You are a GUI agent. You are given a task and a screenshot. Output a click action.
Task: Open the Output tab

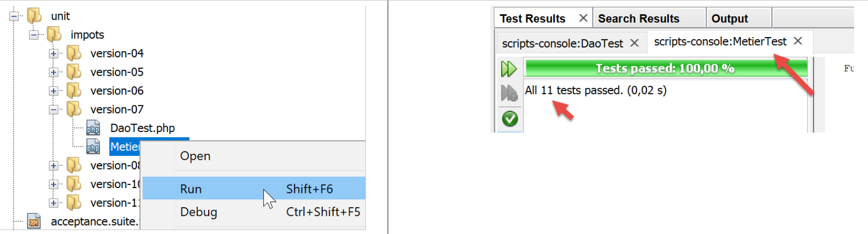pyautogui.click(x=729, y=19)
